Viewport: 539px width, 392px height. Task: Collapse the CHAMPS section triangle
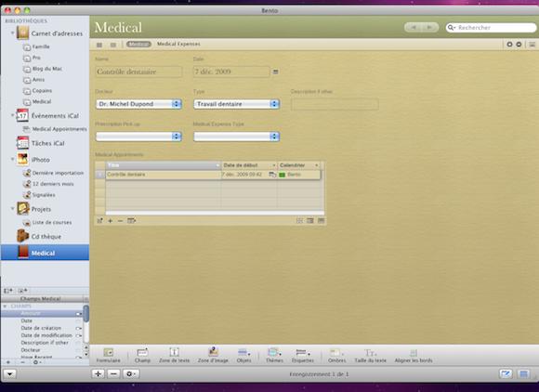pyautogui.click(x=5, y=307)
